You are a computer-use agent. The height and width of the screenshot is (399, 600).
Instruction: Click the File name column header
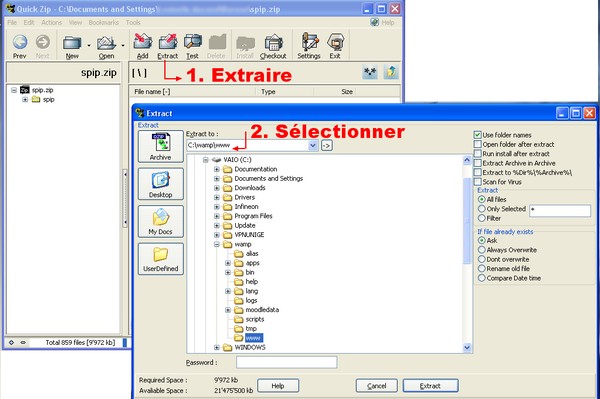click(192, 91)
